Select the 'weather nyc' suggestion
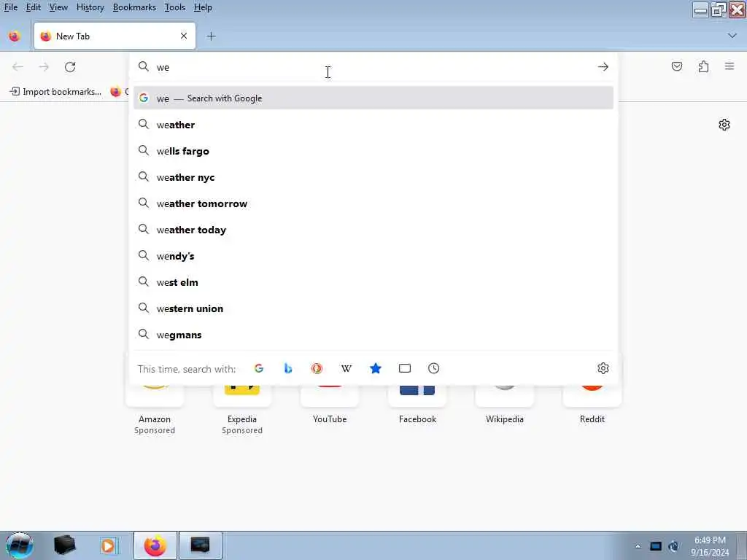 373,177
